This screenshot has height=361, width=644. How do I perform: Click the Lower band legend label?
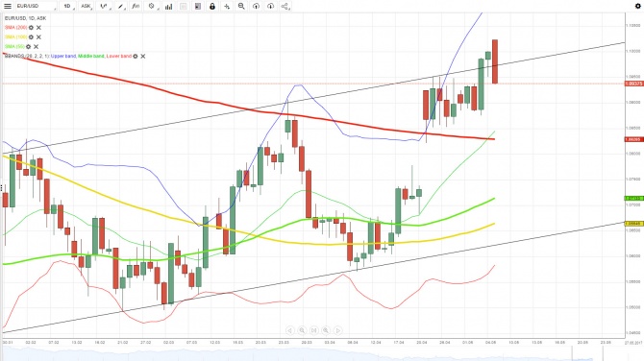pyautogui.click(x=118, y=56)
